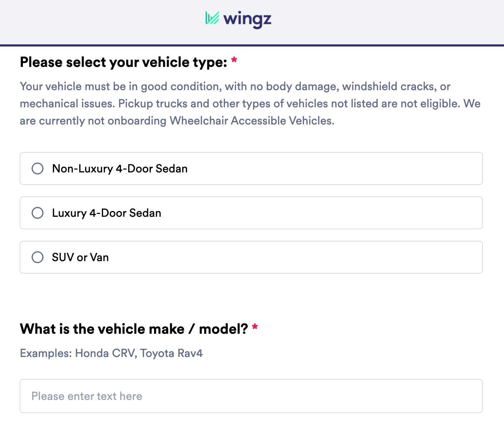Click the "What is the vehicle make / model?" heading
The width and height of the screenshot is (504, 445).
134,329
